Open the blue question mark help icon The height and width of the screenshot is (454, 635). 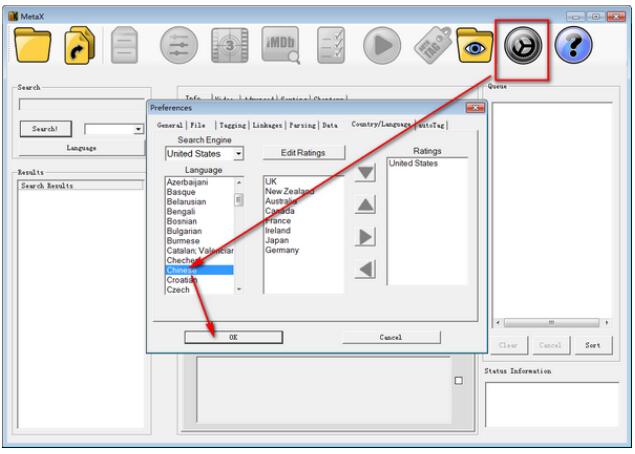tap(573, 45)
